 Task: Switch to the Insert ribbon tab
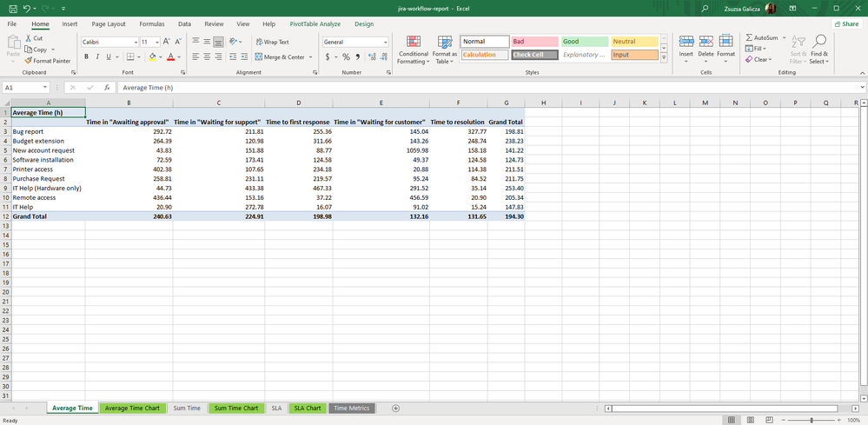pyautogui.click(x=70, y=24)
